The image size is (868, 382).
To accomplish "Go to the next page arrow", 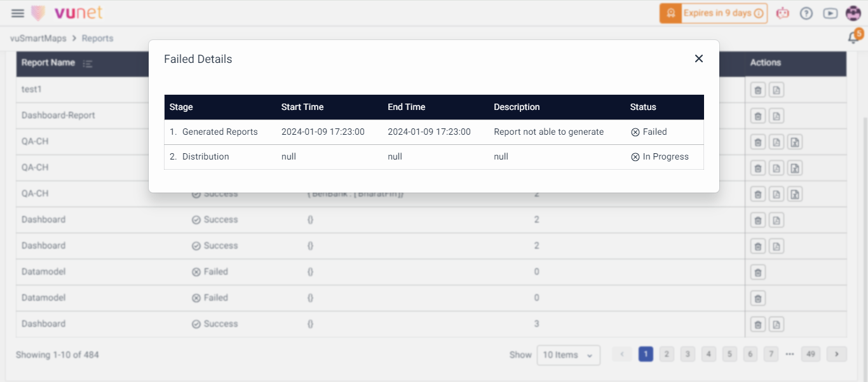I will point(837,354).
